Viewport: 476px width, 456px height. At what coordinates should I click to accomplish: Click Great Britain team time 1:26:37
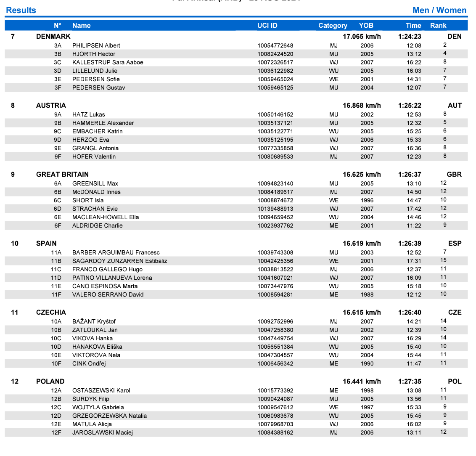click(410, 174)
